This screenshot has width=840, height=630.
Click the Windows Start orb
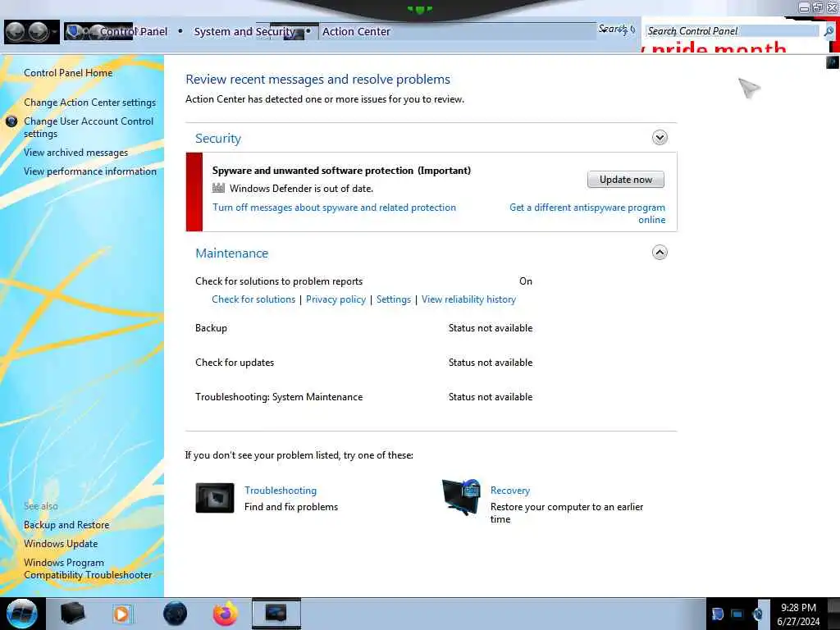pyautogui.click(x=22, y=614)
